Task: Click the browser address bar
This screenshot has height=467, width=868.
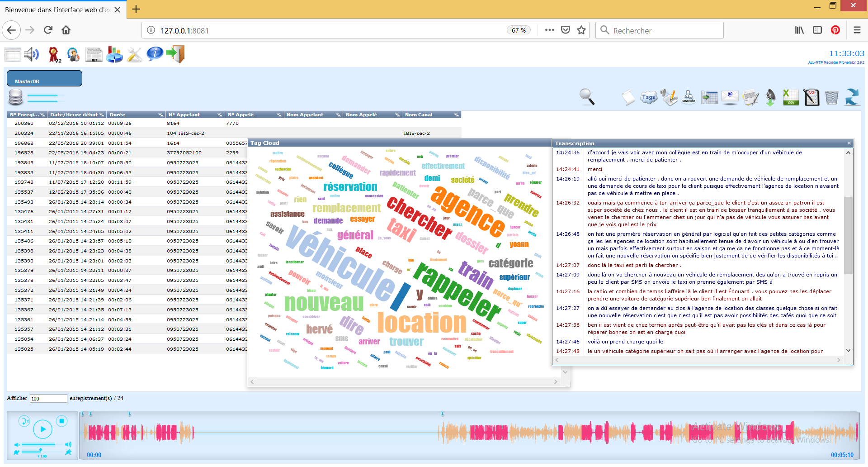Action: click(x=332, y=30)
